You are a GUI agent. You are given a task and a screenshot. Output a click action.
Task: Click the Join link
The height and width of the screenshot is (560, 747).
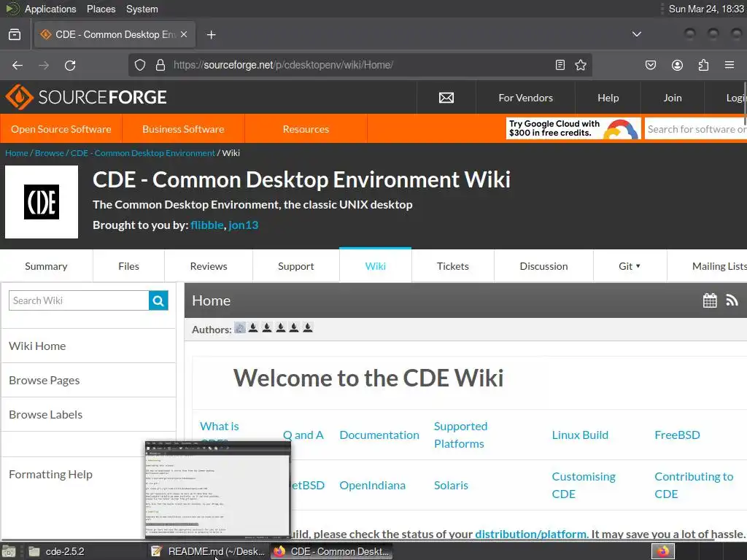tap(672, 98)
